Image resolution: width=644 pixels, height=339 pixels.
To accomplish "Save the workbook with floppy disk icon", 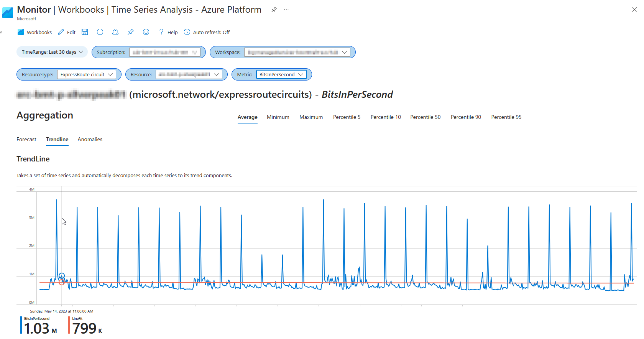I will [x=85, y=32].
